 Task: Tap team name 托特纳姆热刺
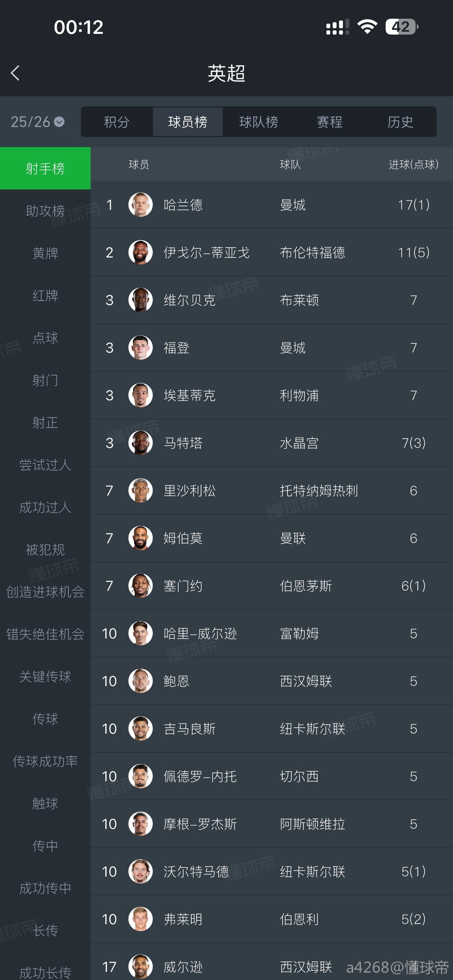pyautogui.click(x=319, y=491)
